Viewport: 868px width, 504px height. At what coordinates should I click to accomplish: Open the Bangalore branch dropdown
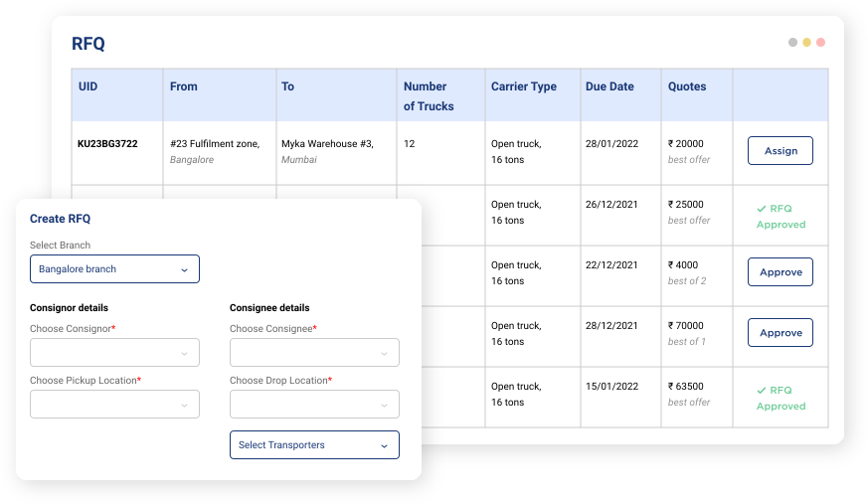pos(114,269)
